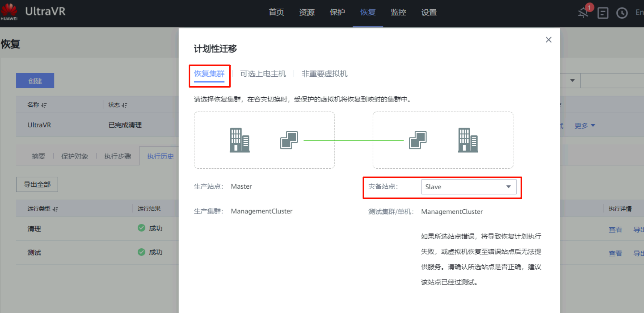This screenshot has height=313, width=644.
Task: Click the disaster recovery site building icon
Action: pos(468,140)
